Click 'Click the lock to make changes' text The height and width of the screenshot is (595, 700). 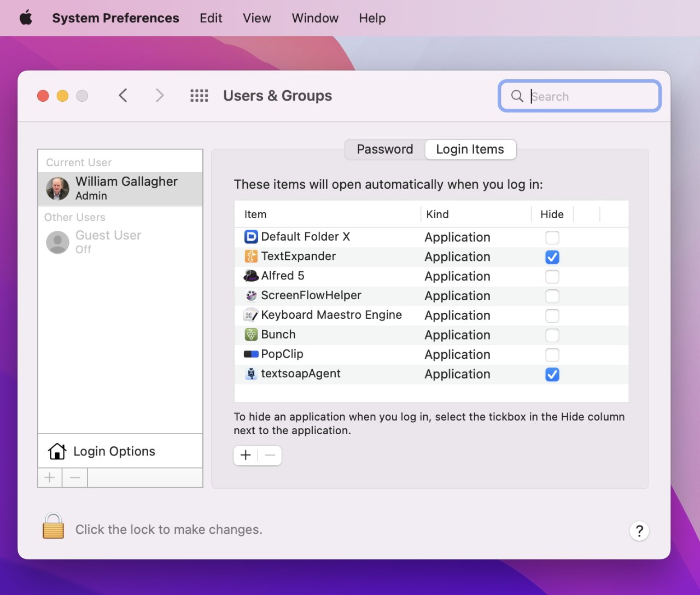coord(169,529)
